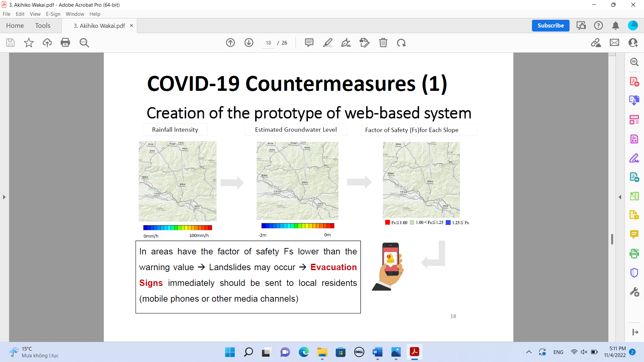The height and width of the screenshot is (362, 644).
Task: Click the Subscribe button
Action: pyautogui.click(x=550, y=25)
